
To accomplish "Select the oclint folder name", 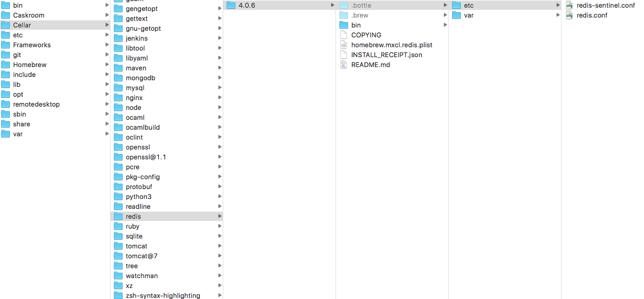I will point(134,137).
